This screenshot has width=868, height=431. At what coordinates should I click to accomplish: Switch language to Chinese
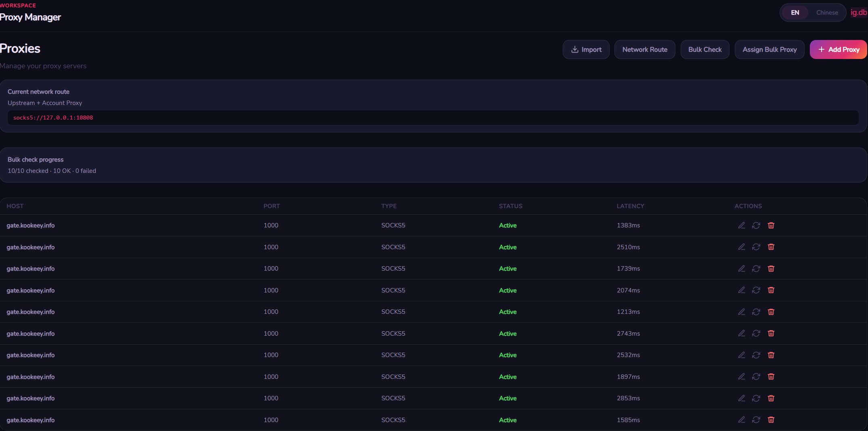tap(827, 13)
